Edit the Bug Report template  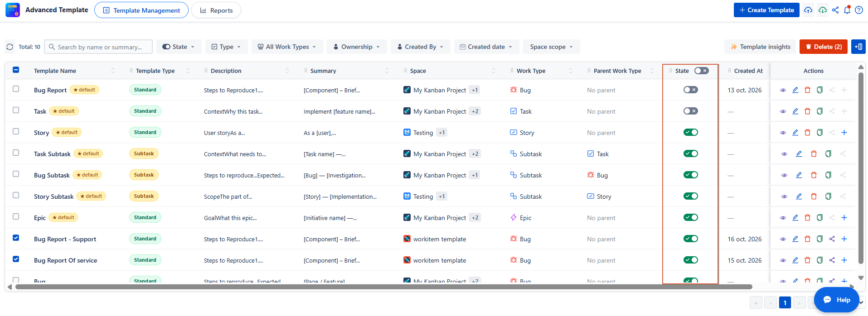(x=795, y=90)
